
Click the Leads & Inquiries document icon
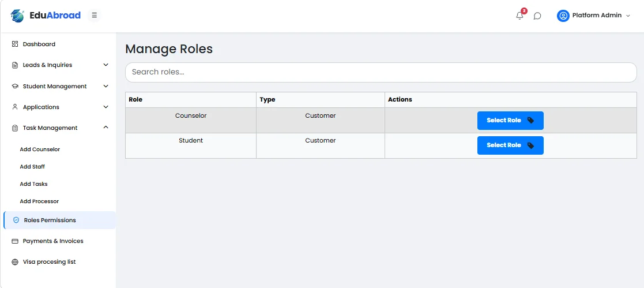[x=15, y=65]
